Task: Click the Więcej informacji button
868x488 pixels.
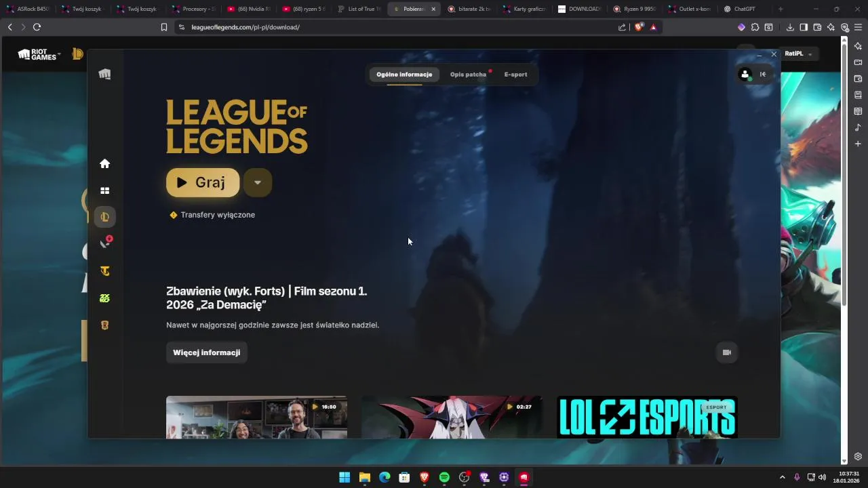Action: point(207,352)
